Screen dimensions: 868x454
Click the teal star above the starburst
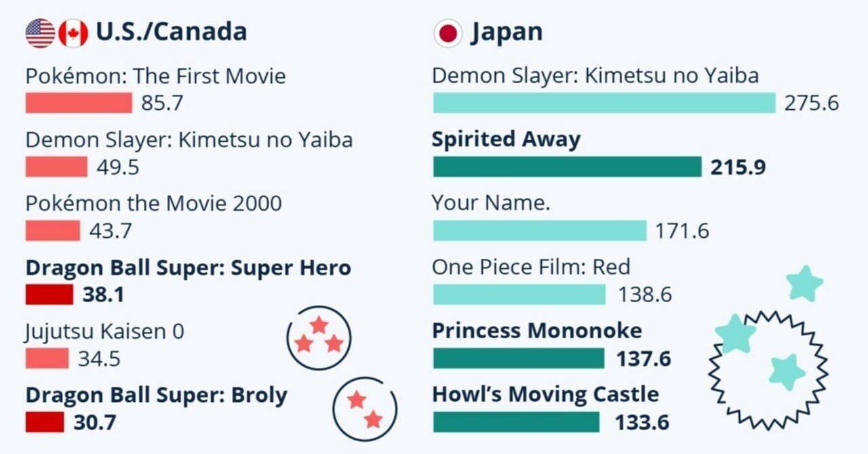[x=805, y=283]
